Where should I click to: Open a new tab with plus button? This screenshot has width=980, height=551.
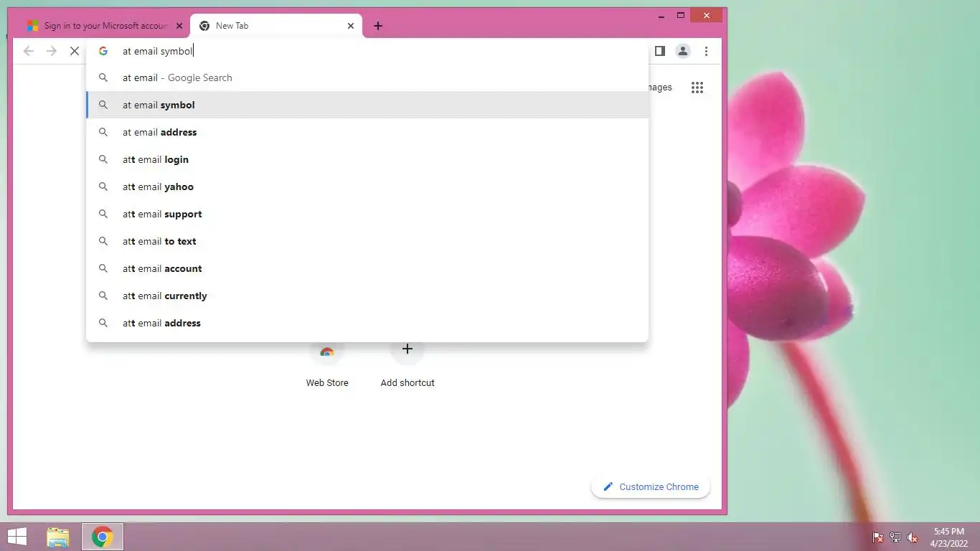[x=378, y=26]
